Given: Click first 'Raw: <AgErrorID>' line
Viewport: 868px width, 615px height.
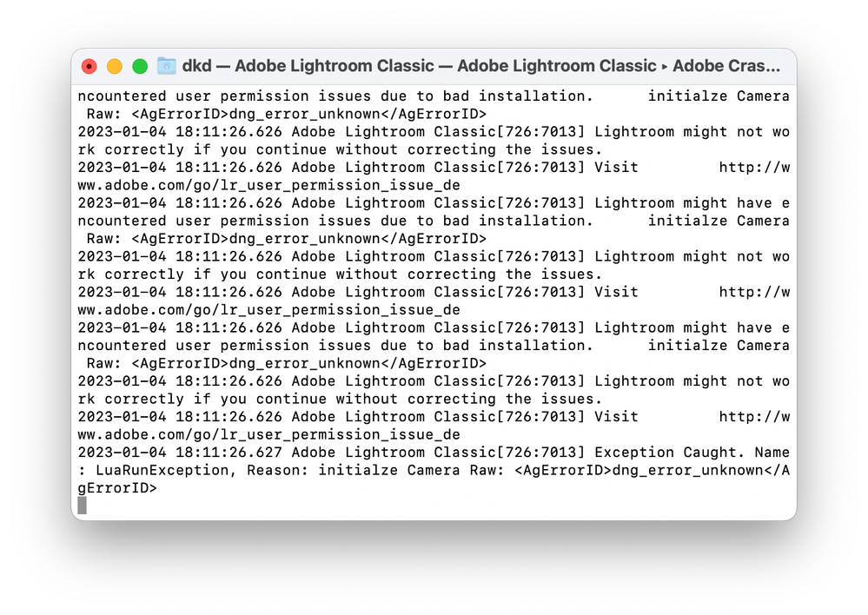Looking at the screenshot, I should click(x=287, y=114).
